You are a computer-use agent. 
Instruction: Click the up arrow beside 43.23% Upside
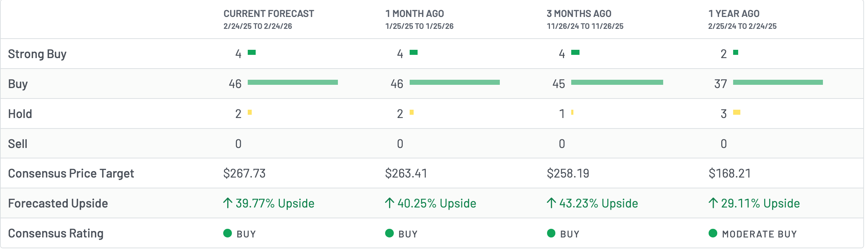(551, 203)
